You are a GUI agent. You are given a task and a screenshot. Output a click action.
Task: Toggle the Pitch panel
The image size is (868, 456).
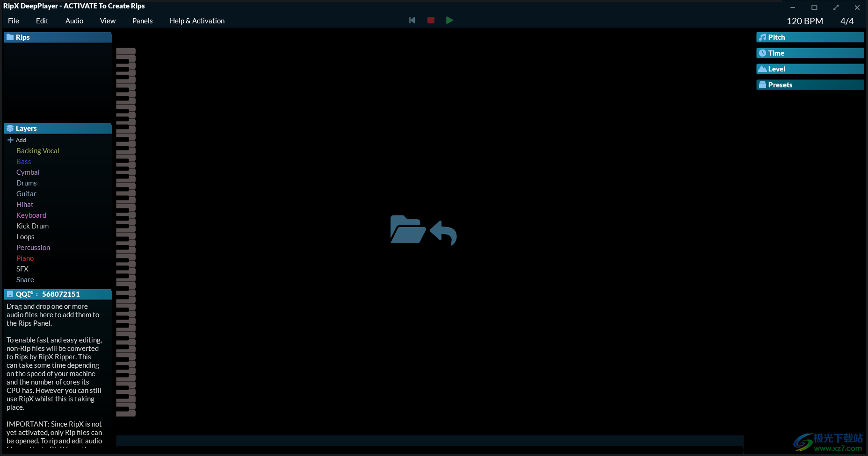tap(810, 37)
